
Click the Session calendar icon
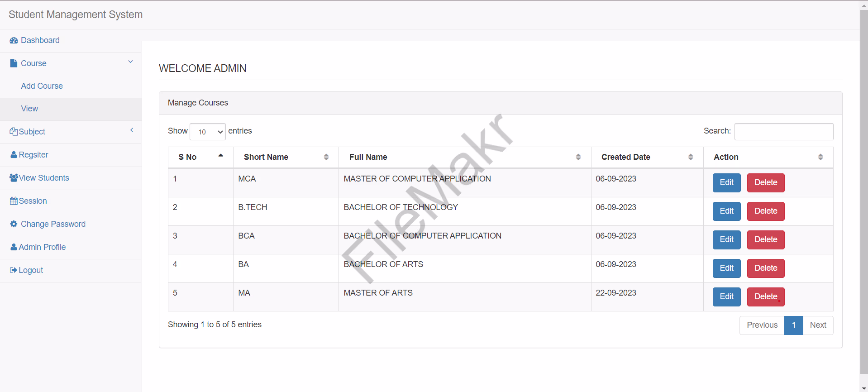[x=14, y=201]
